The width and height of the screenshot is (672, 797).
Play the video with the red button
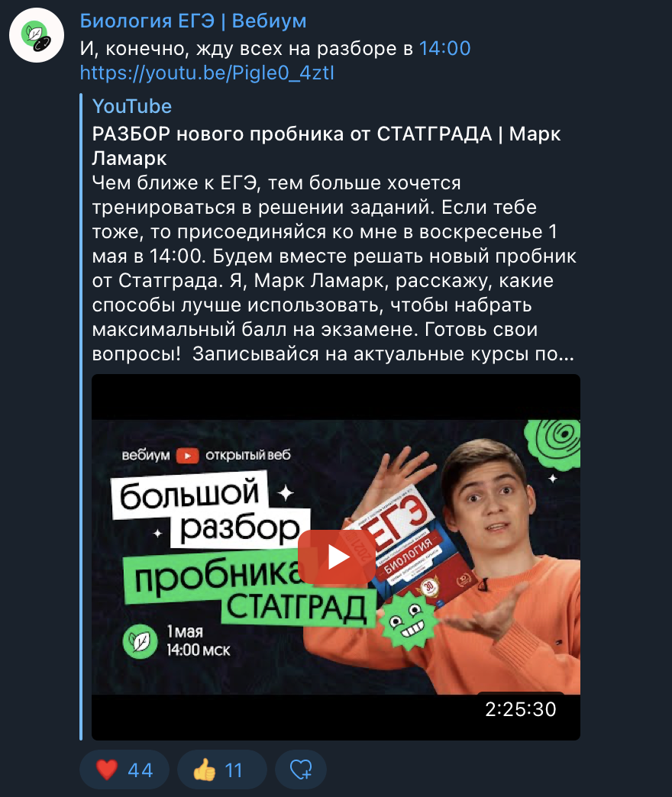click(337, 557)
